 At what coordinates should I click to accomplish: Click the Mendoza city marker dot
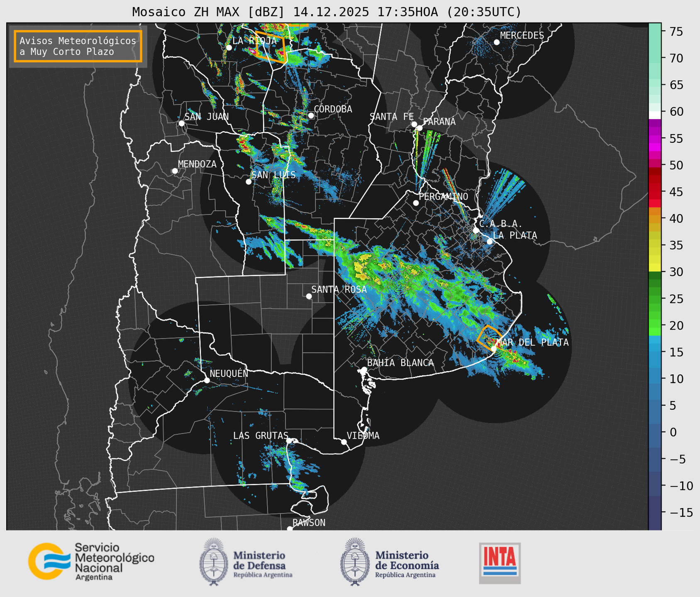(175, 171)
